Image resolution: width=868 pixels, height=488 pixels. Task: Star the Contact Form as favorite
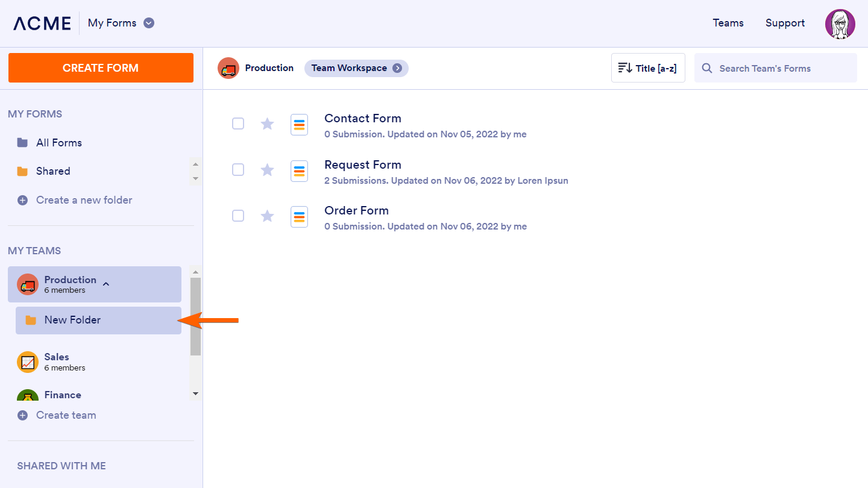pyautogui.click(x=267, y=124)
